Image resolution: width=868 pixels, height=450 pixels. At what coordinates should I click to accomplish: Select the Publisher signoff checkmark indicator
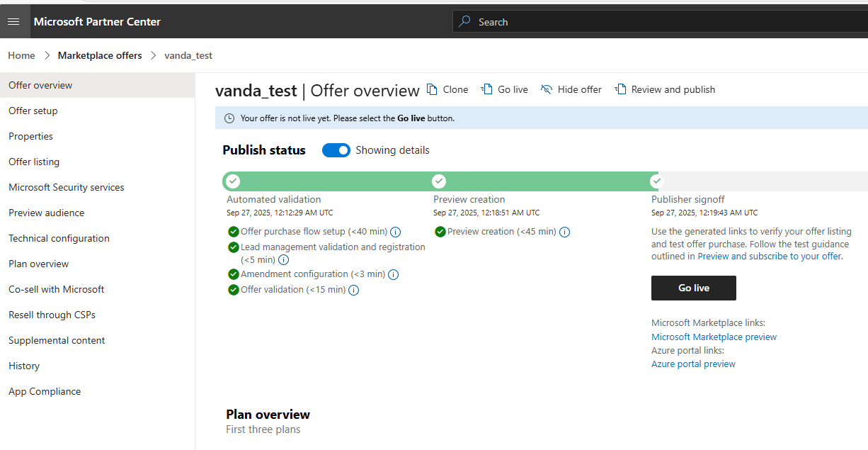coord(656,181)
